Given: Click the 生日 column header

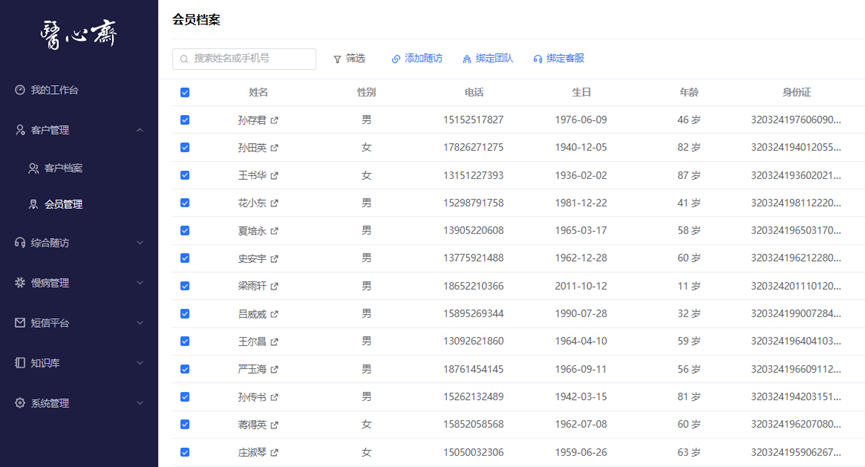Looking at the screenshot, I should click(581, 92).
